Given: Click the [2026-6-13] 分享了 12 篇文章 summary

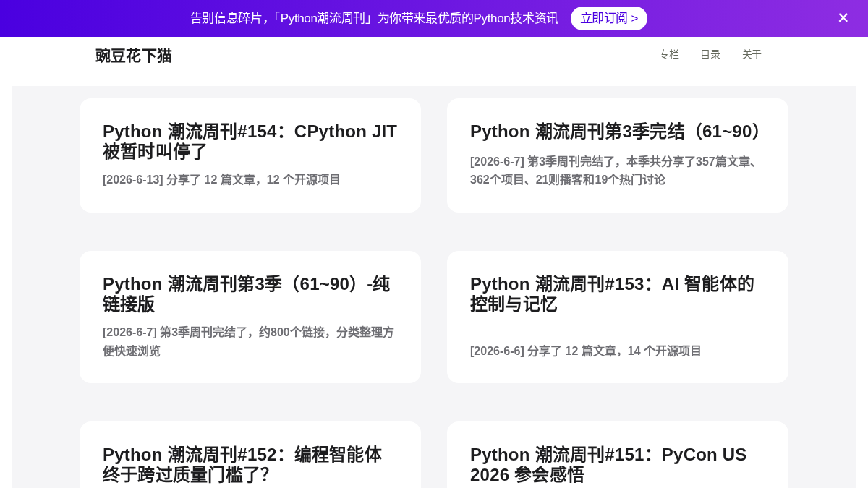Looking at the screenshot, I should click(221, 180).
